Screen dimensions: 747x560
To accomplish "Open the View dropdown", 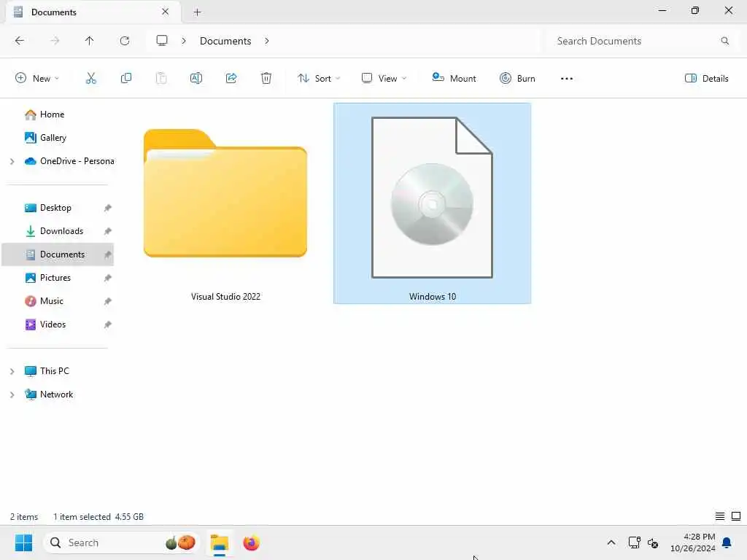I will tap(384, 78).
